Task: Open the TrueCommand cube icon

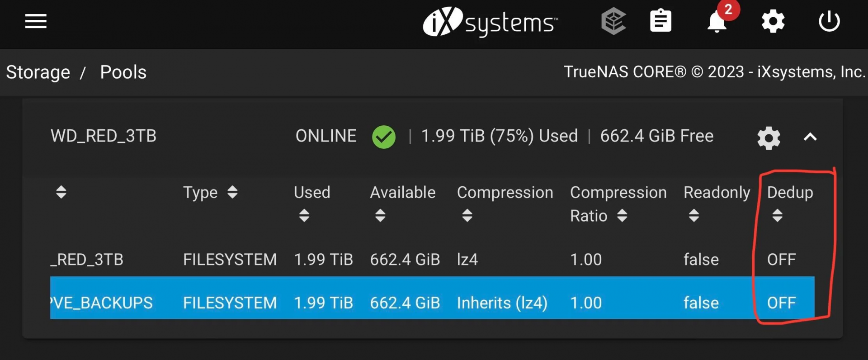Action: (x=613, y=21)
